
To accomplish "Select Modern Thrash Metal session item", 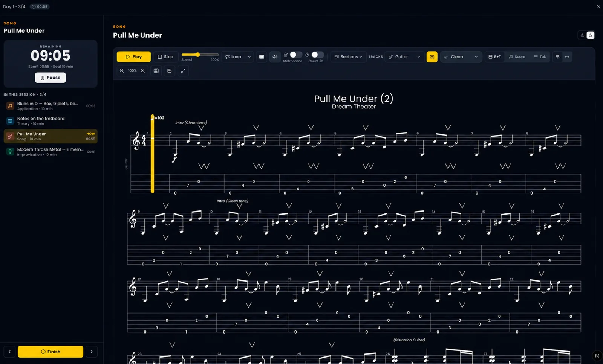I will click(x=51, y=152).
